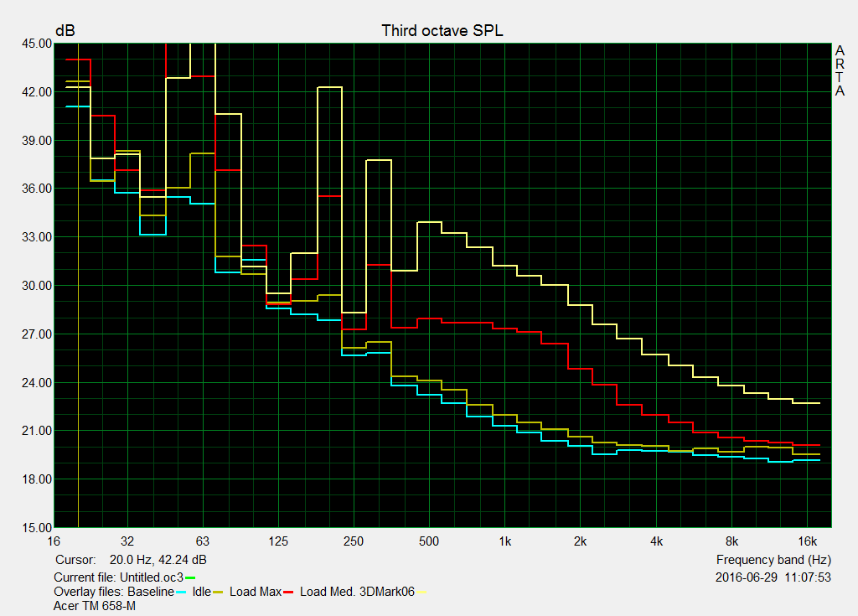
Task: Click the 30.00 y-axis value
Action: pyautogui.click(x=37, y=286)
